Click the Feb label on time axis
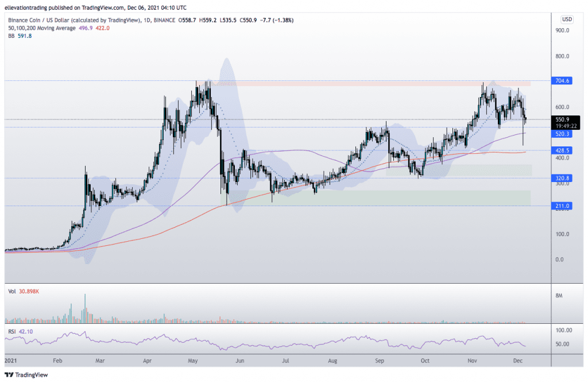 57,361
